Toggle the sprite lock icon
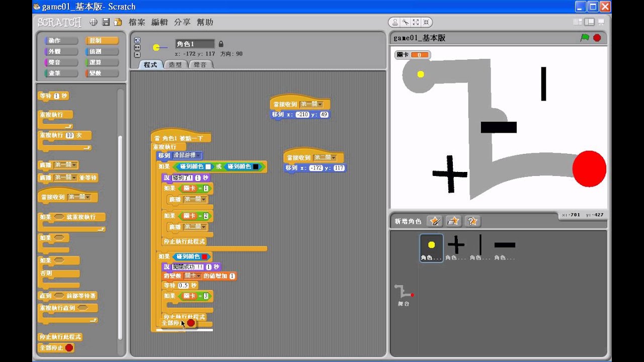 pyautogui.click(x=221, y=44)
